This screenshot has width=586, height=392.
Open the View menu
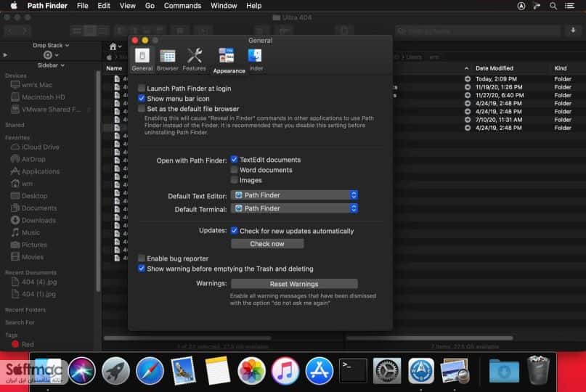(x=128, y=6)
